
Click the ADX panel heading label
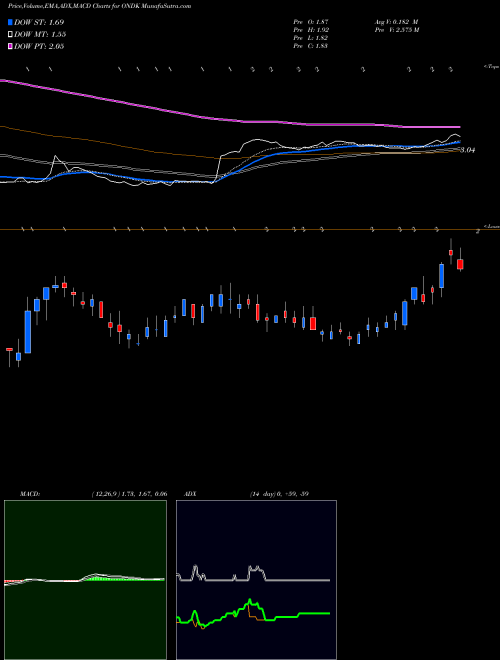click(190, 494)
